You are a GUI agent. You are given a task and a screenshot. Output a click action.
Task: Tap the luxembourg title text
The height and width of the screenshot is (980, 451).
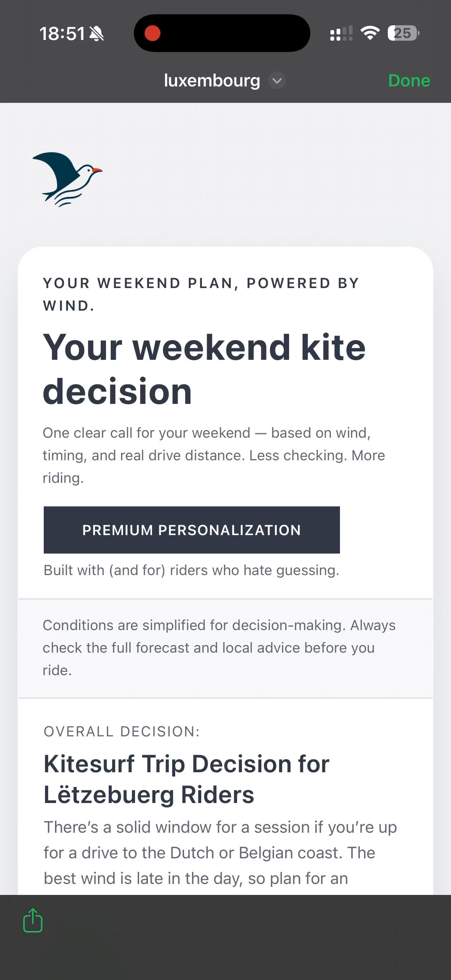[212, 81]
